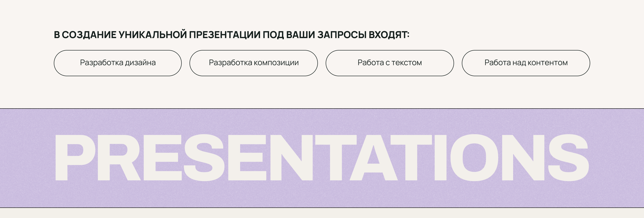Viewport: 644px width, 218px height.
Task: Click the word "ВХОДЯТ:" ending the heading
Action: (x=389, y=35)
